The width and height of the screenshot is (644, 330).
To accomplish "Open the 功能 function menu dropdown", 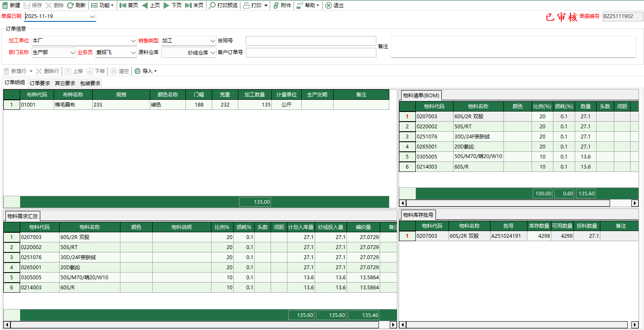I will pyautogui.click(x=102, y=5).
